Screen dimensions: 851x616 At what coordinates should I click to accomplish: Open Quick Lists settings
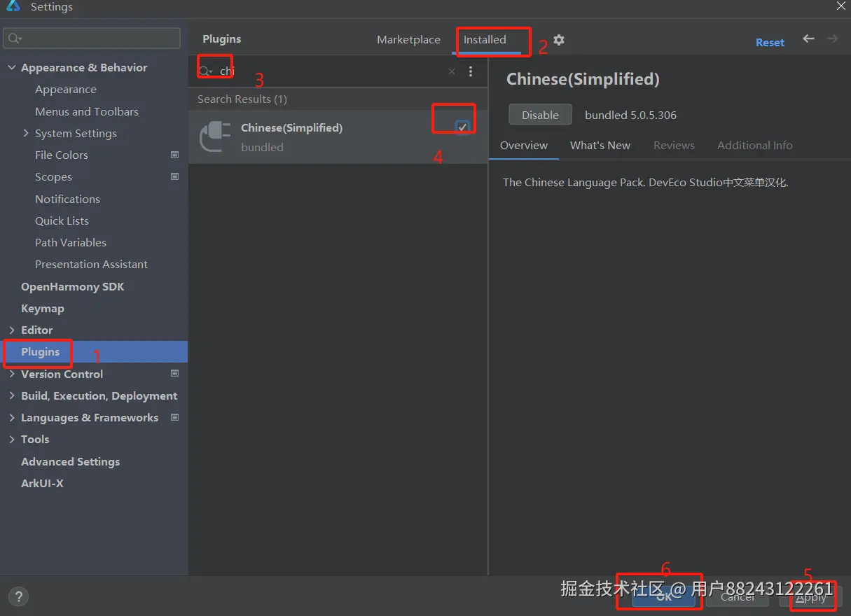pos(62,220)
